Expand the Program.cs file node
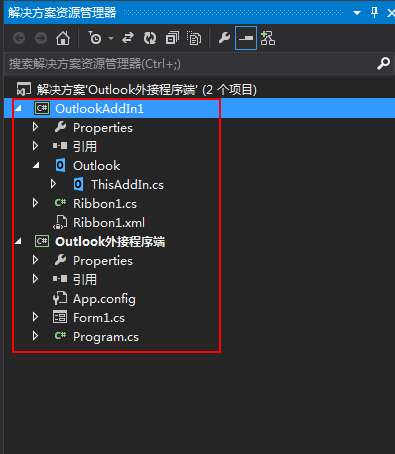Screen dimensions: 395x454 [35, 336]
